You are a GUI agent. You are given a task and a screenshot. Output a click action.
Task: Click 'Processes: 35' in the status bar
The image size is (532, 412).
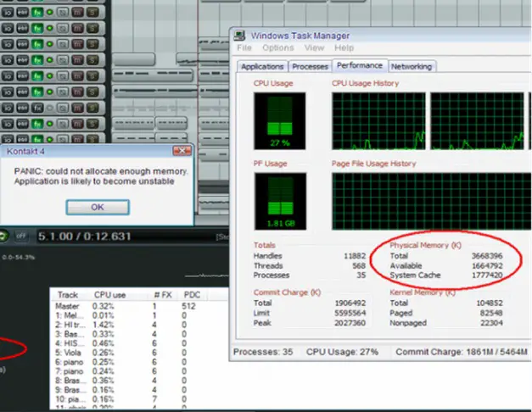tap(263, 352)
